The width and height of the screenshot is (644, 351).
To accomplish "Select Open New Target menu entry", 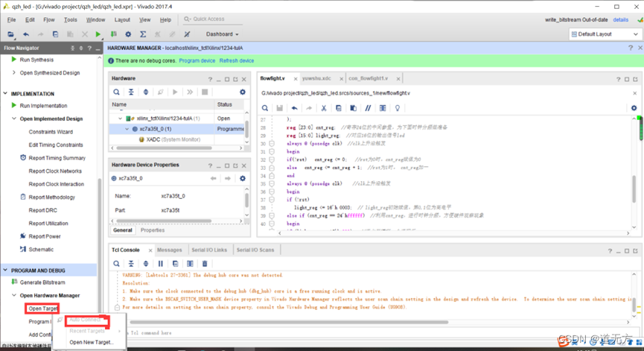I will (x=92, y=342).
